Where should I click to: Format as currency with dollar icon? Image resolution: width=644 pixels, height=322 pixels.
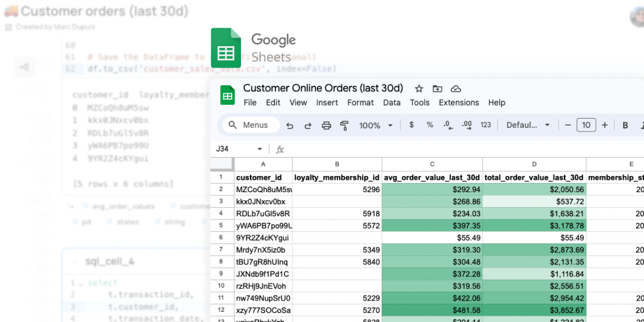point(412,125)
